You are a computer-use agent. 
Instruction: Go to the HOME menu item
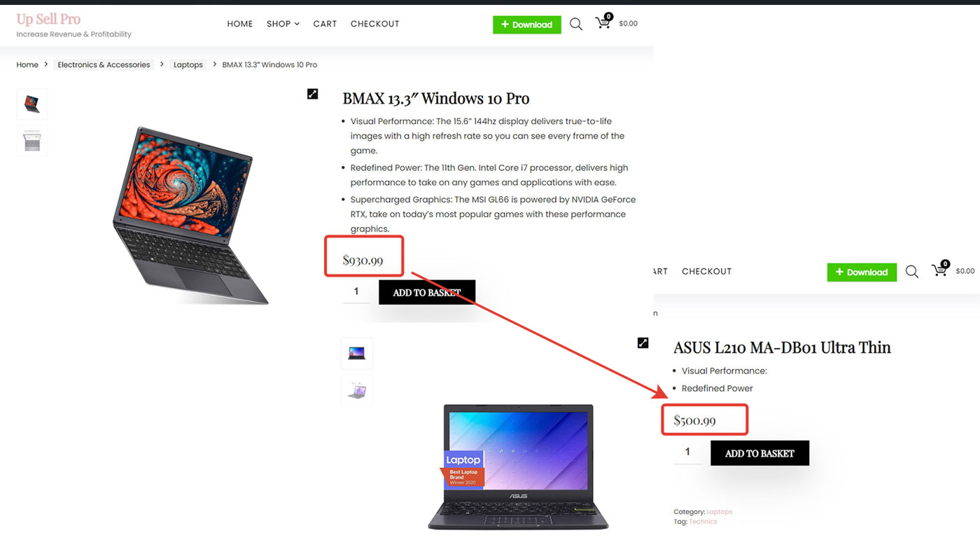(x=240, y=24)
